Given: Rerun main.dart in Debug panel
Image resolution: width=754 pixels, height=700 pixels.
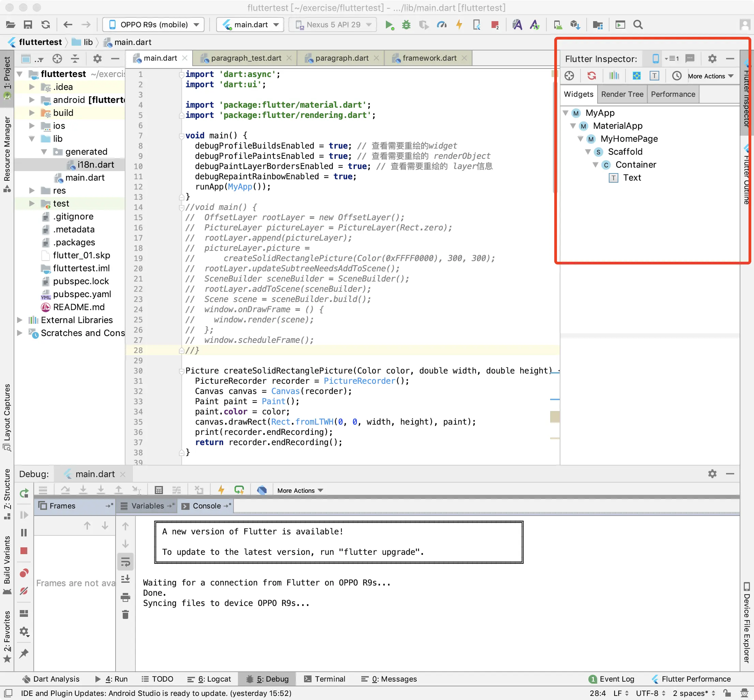Looking at the screenshot, I should click(24, 493).
